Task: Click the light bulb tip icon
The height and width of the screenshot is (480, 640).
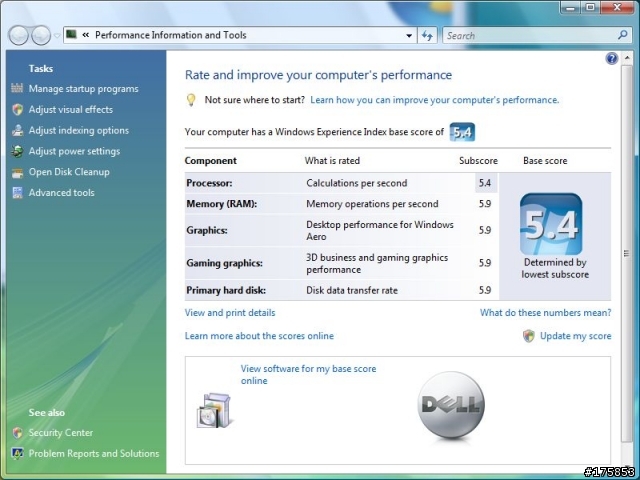Action: (191, 100)
